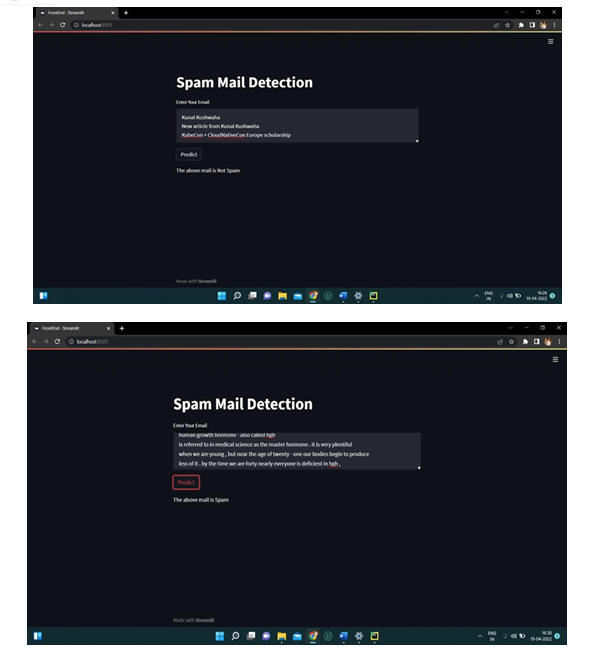Click the text area with the human growth hormone text

coord(297,451)
